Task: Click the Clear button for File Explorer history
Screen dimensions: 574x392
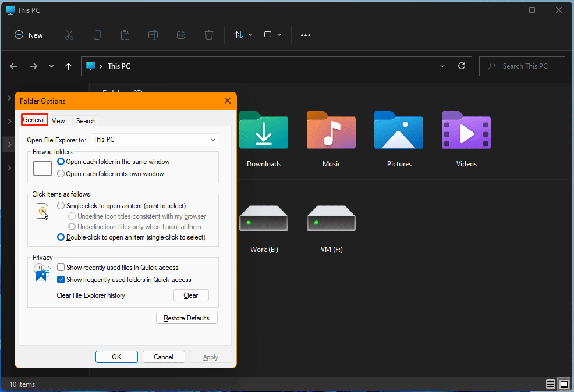Action: click(191, 295)
